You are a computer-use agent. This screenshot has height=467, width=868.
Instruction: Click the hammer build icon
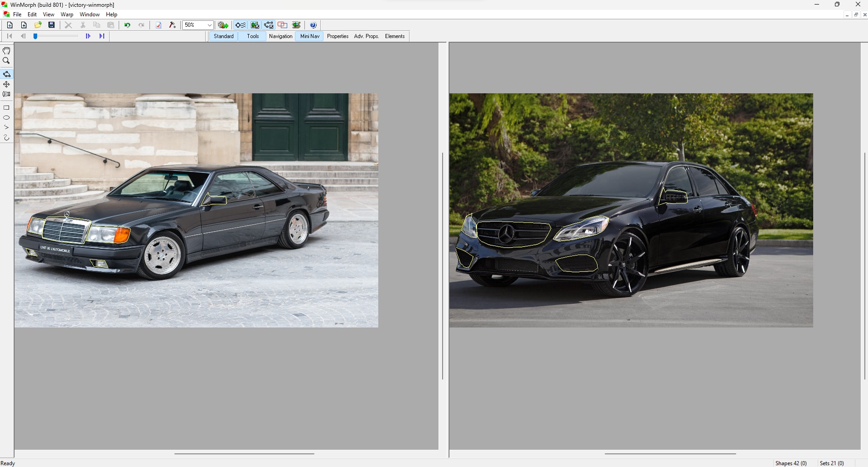173,25
